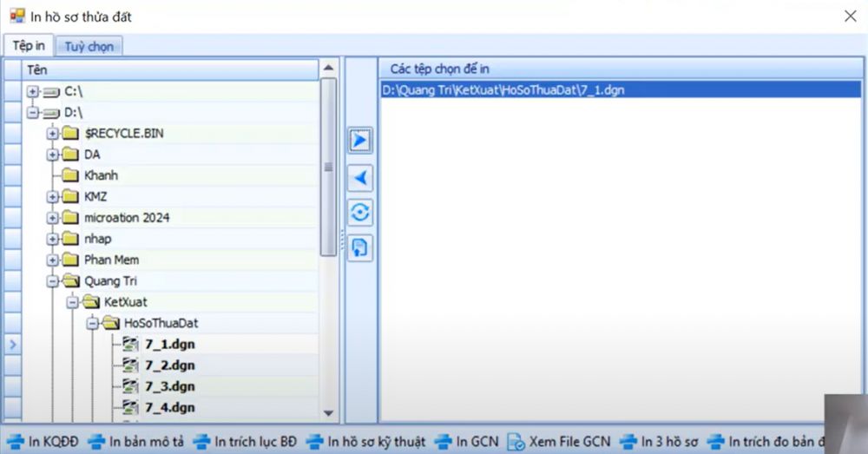Screen dimensions: 868x454
Task: Select the 7_3.dgn file
Action: 169,385
